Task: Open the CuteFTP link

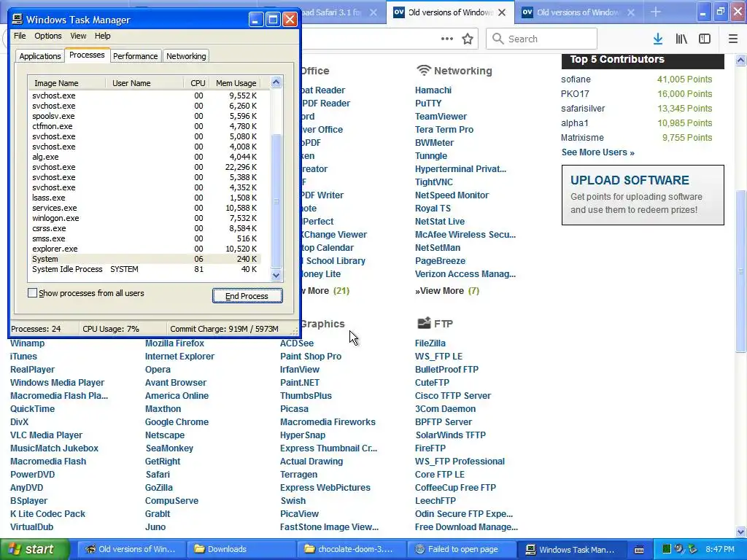Action: (432, 383)
